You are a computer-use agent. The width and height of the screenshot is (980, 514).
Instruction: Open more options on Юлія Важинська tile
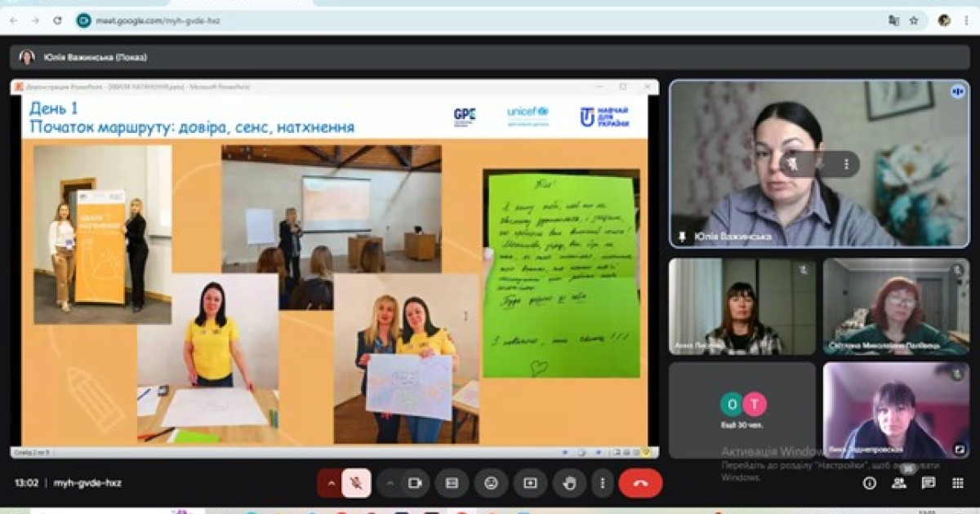click(846, 165)
